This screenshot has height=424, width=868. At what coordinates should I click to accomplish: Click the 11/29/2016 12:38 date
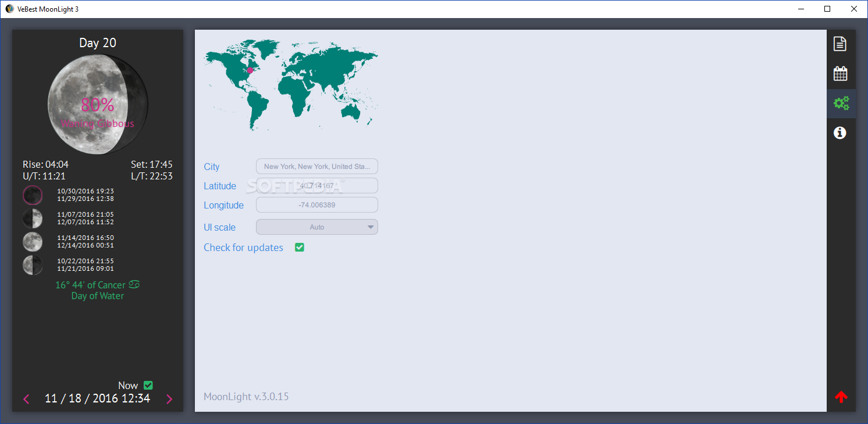[x=86, y=199]
